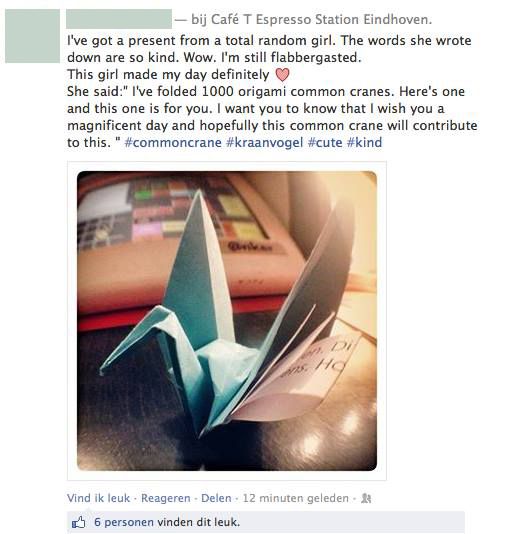Open the #commoncrane hashtag
505x534 pixels.
[173, 142]
